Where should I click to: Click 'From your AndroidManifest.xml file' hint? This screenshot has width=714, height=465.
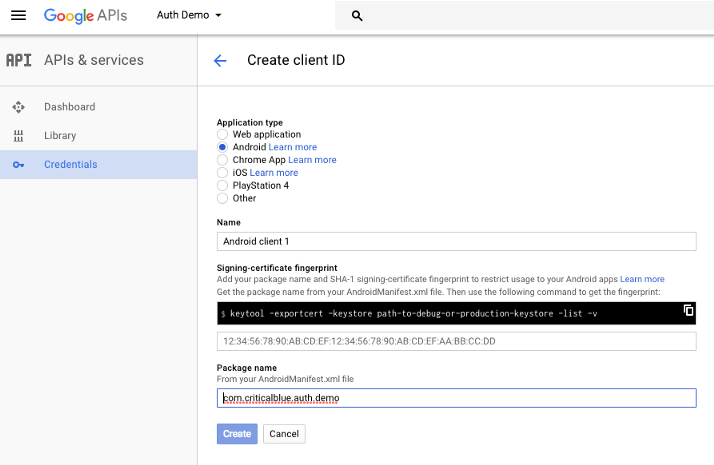click(285, 379)
